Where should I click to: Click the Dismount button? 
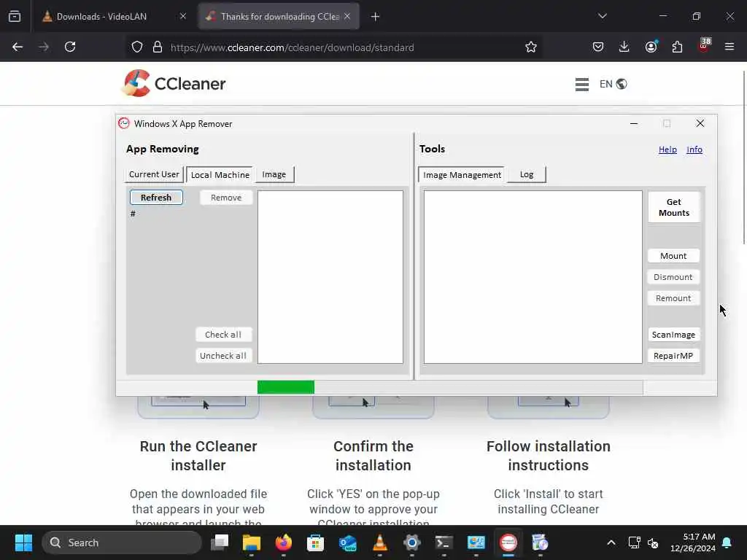point(673,277)
